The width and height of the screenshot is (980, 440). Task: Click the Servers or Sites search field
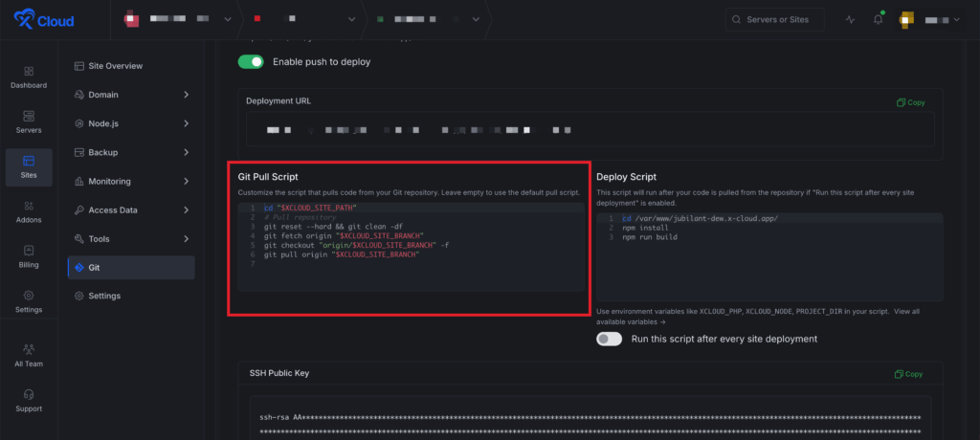click(780, 19)
